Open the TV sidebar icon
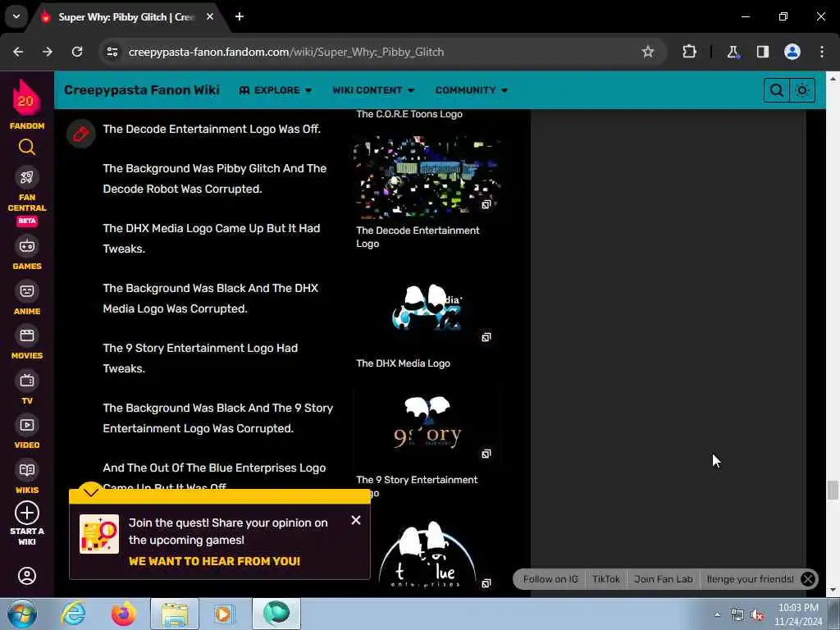 [x=27, y=381]
